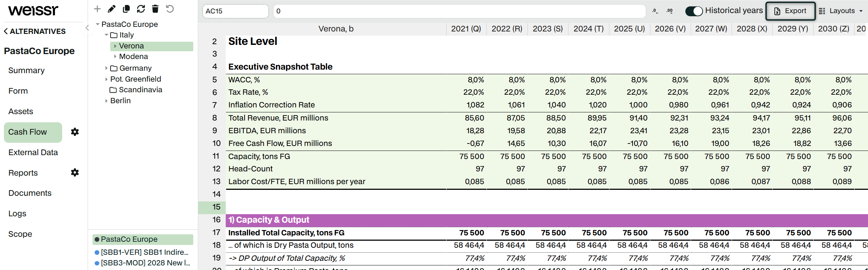Open External Data page
Screen dimensions: 868x270
[x=33, y=152]
